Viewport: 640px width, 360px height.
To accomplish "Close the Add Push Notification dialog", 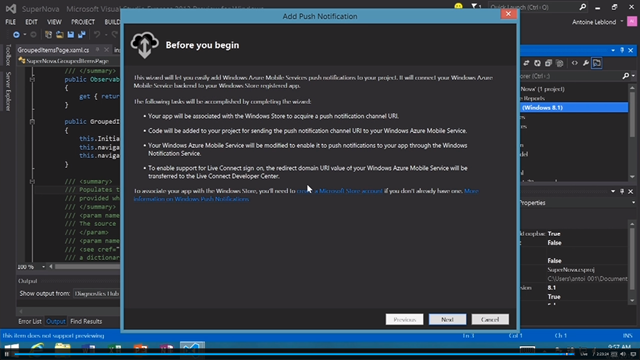I will point(508,14).
